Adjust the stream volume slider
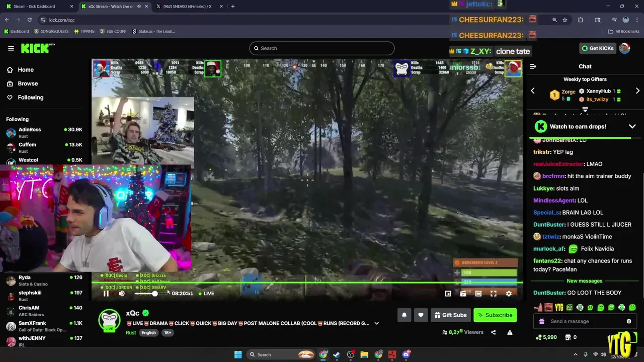Screen dimensions: 644x362 pos(145,294)
